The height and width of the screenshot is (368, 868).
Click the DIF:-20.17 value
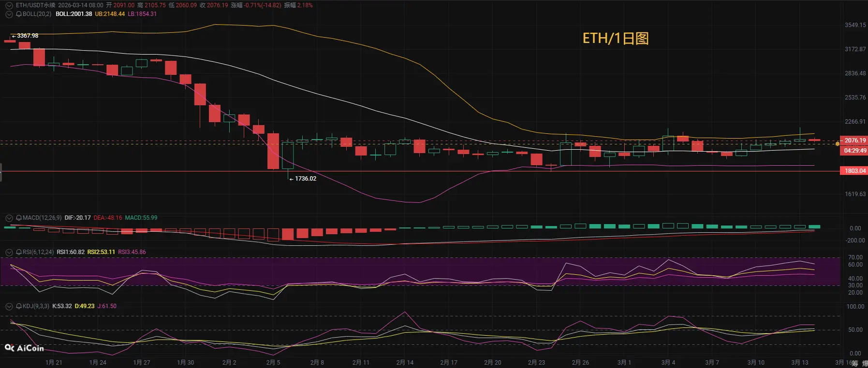click(x=77, y=218)
